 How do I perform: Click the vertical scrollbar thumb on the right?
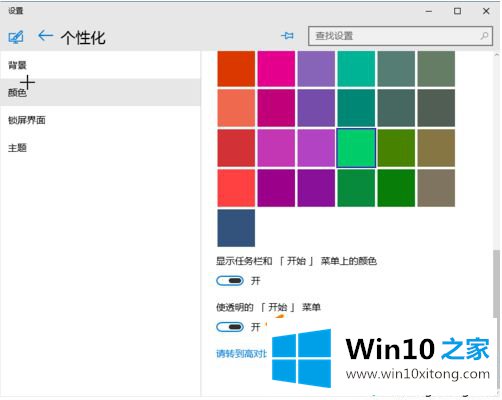point(497,283)
